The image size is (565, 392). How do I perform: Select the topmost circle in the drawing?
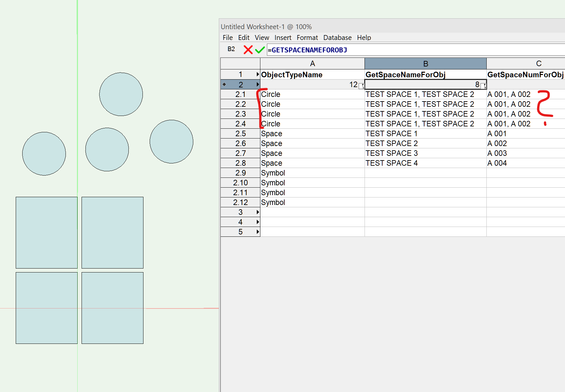(x=121, y=94)
